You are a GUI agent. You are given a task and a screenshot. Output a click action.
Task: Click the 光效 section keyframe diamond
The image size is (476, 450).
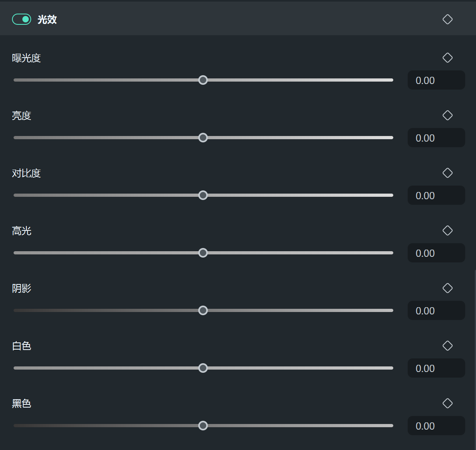[448, 19]
